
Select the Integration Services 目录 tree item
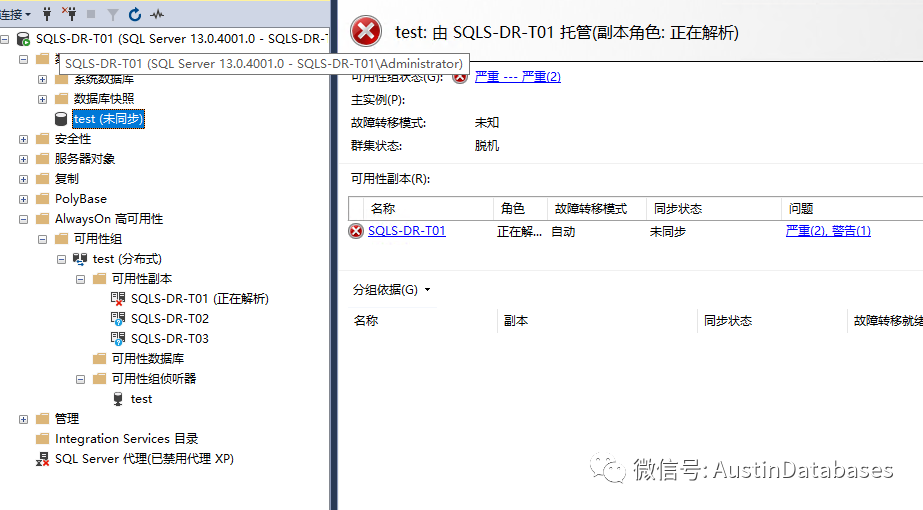[127, 439]
